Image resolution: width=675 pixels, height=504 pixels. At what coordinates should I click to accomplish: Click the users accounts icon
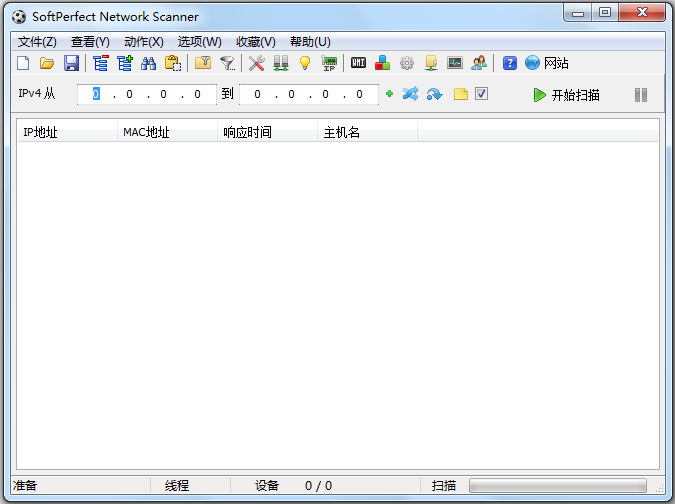[x=479, y=63]
